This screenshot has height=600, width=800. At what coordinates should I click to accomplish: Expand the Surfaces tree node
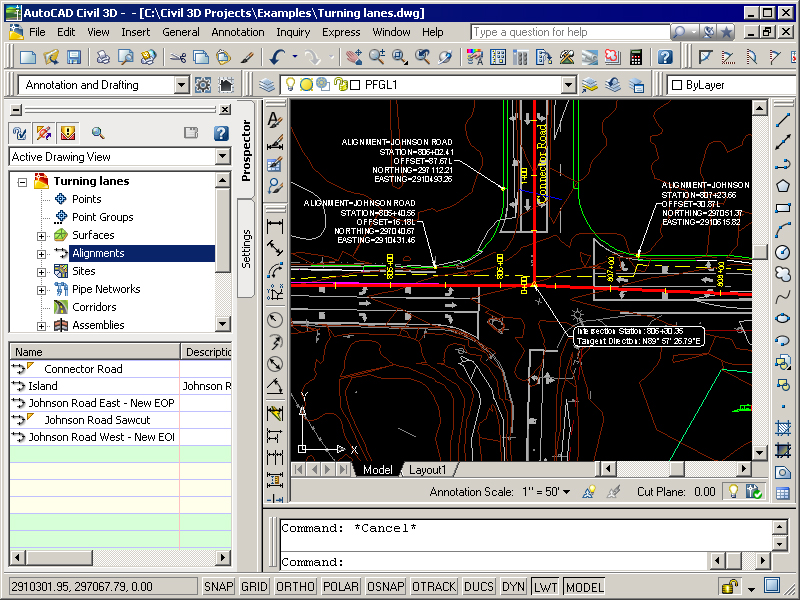[41, 236]
